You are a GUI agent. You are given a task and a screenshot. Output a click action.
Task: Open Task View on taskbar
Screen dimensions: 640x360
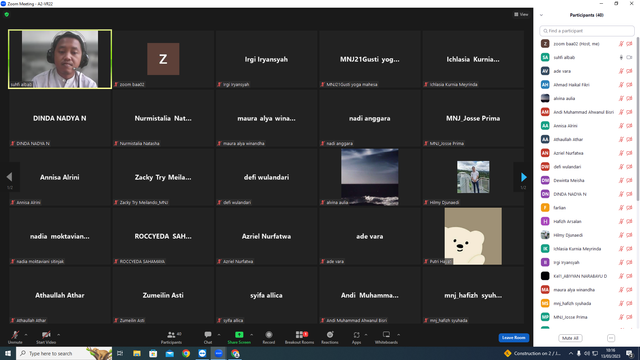pyautogui.click(x=120, y=353)
